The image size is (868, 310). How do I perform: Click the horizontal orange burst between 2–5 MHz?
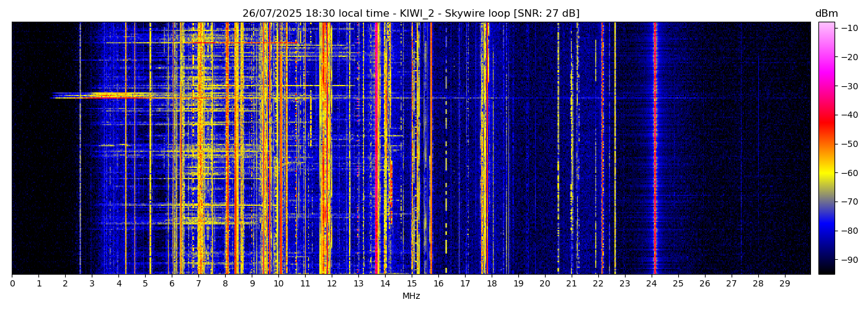[x=118, y=95]
